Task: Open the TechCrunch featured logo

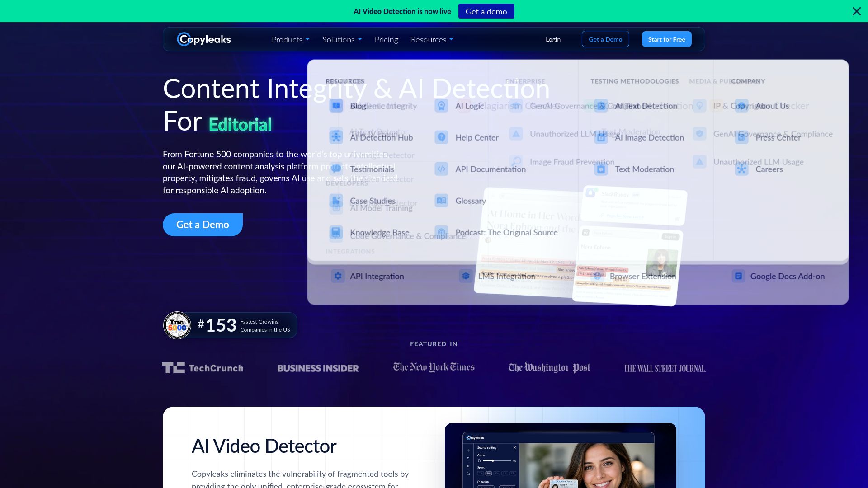Action: (203, 368)
